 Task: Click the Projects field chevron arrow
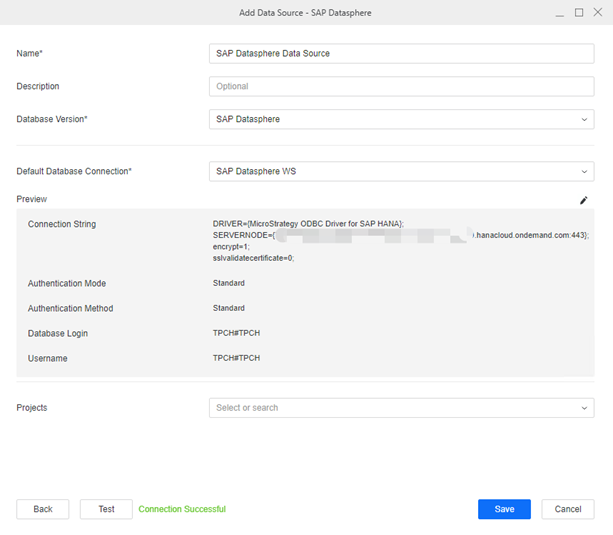click(x=584, y=408)
